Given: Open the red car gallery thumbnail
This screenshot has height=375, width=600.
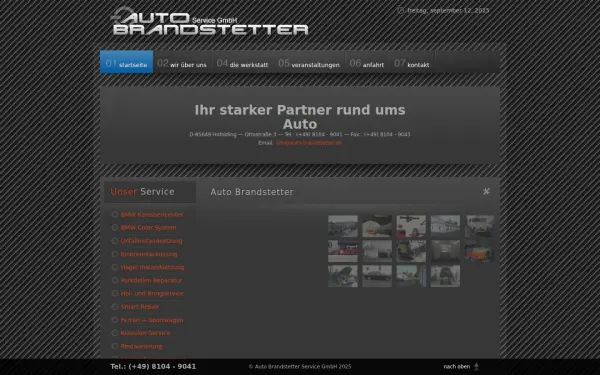Looking at the screenshot, I should click(x=343, y=251).
